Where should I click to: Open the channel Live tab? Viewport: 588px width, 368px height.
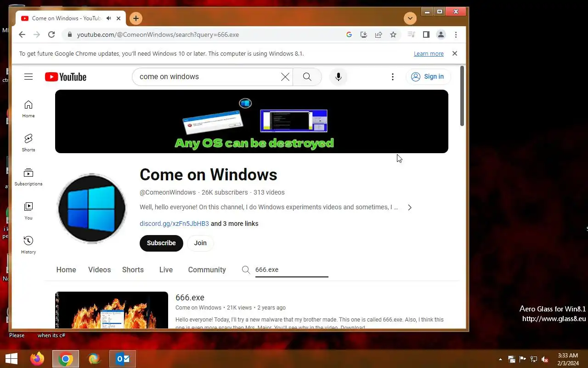coord(166,270)
